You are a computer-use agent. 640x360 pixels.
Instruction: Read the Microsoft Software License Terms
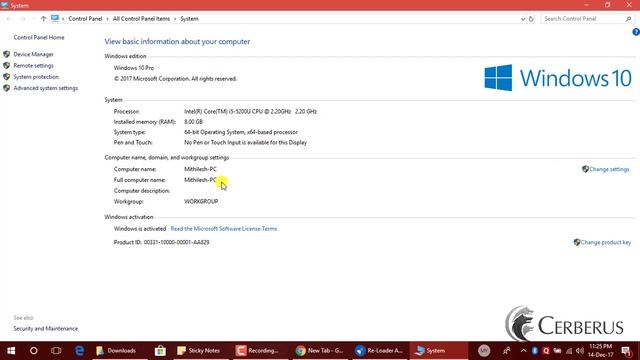[224, 229]
